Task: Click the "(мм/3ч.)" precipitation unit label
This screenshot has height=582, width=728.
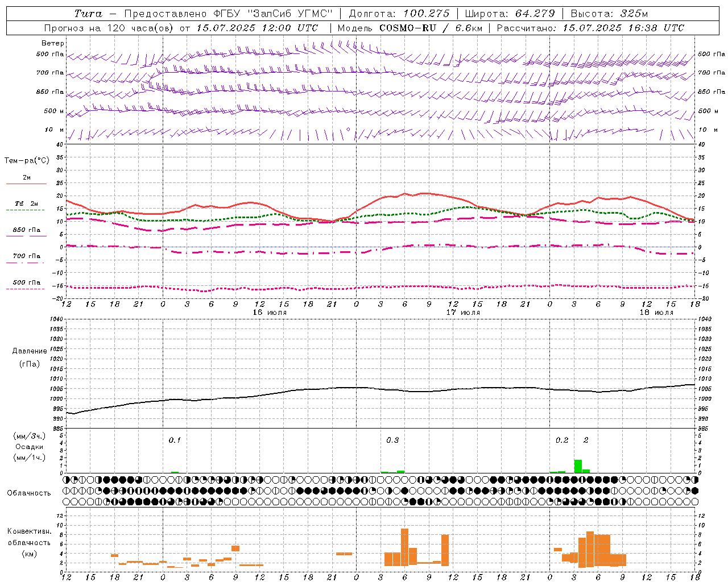Action: pos(30,436)
